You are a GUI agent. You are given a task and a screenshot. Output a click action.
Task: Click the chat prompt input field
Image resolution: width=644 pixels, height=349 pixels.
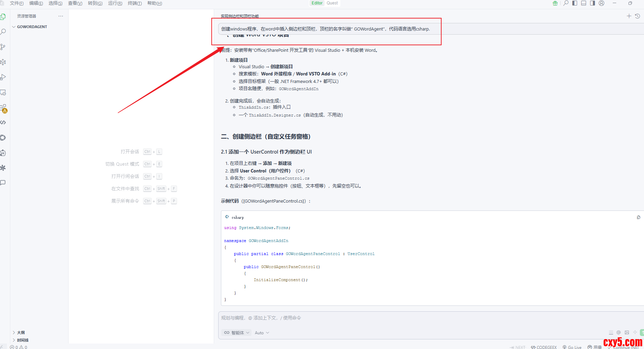click(x=412, y=318)
